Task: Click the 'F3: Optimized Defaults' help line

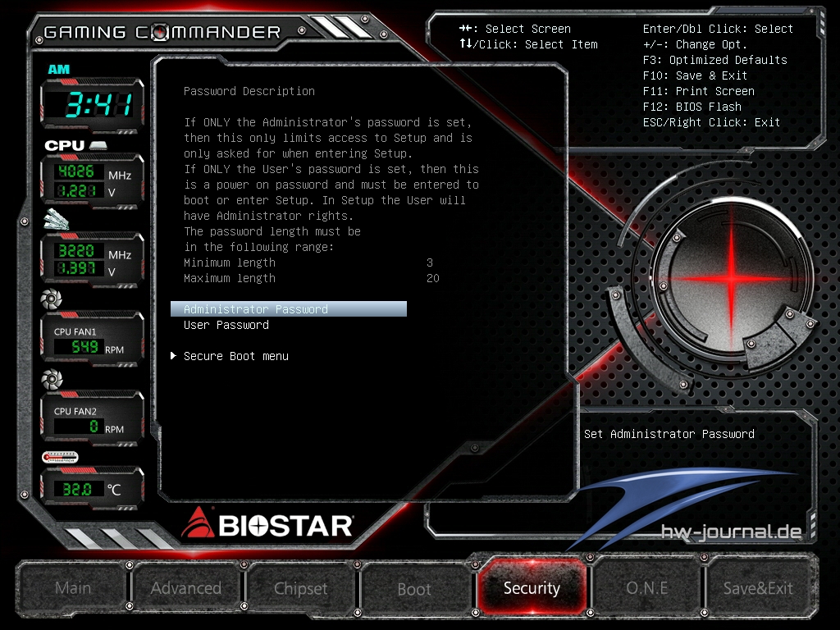Action: [x=715, y=60]
